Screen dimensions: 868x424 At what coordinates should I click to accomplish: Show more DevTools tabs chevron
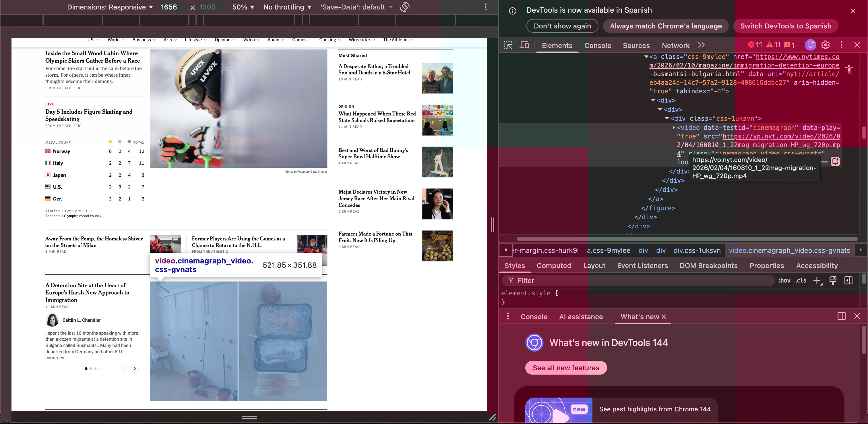coord(702,45)
